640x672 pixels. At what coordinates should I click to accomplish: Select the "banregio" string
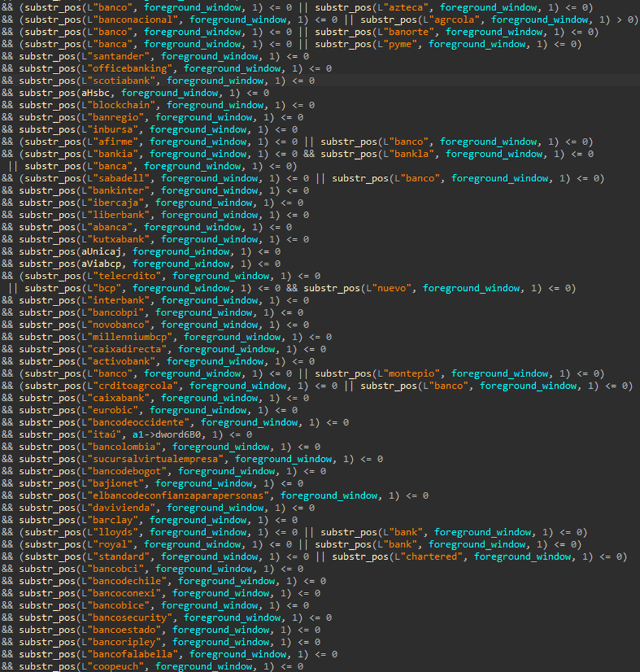pyautogui.click(x=116, y=118)
